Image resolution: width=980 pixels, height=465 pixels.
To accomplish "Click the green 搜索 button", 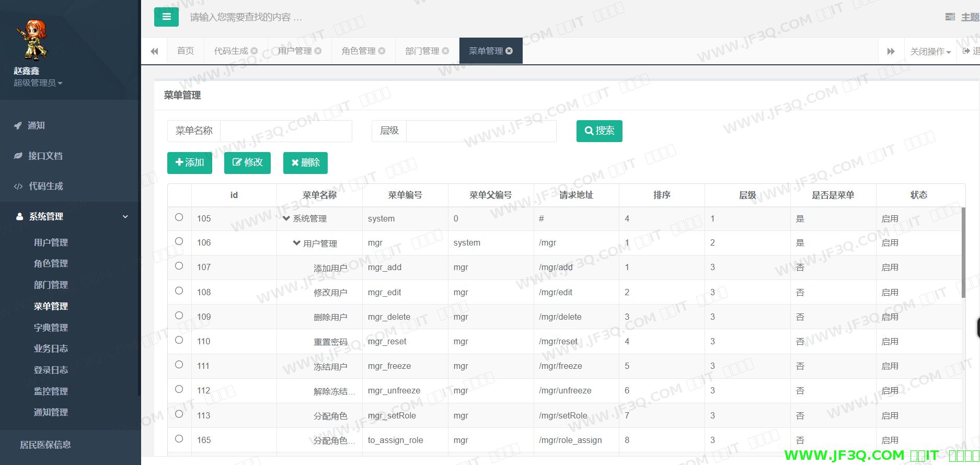I will tap(599, 131).
